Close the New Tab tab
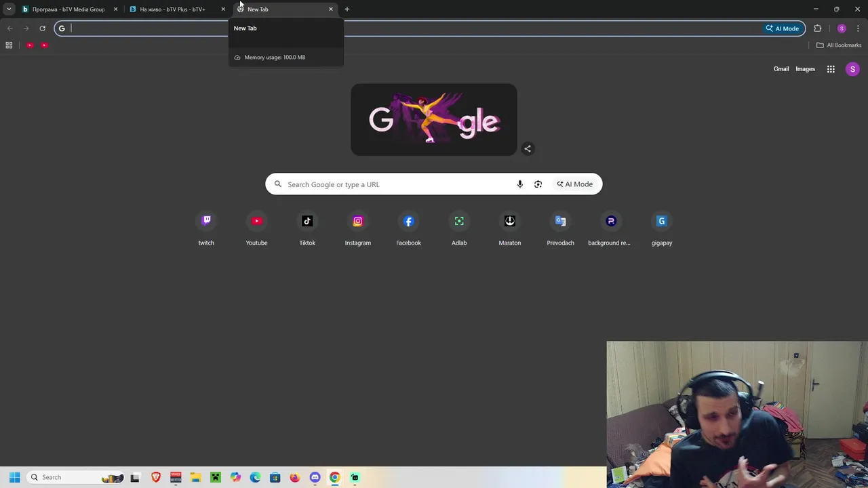The width and height of the screenshot is (868, 488). 331,9
